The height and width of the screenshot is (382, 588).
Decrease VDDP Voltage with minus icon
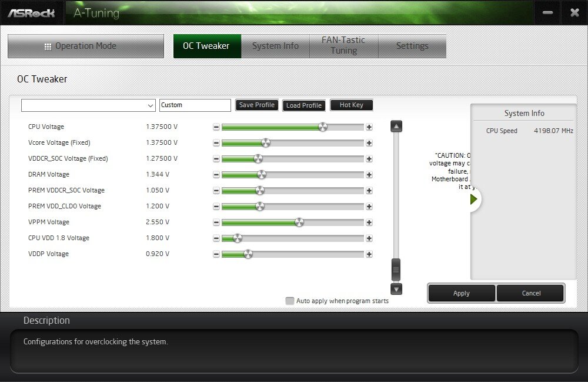click(216, 254)
